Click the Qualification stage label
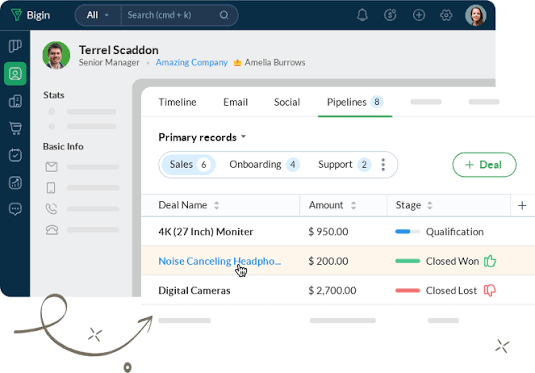 click(454, 232)
